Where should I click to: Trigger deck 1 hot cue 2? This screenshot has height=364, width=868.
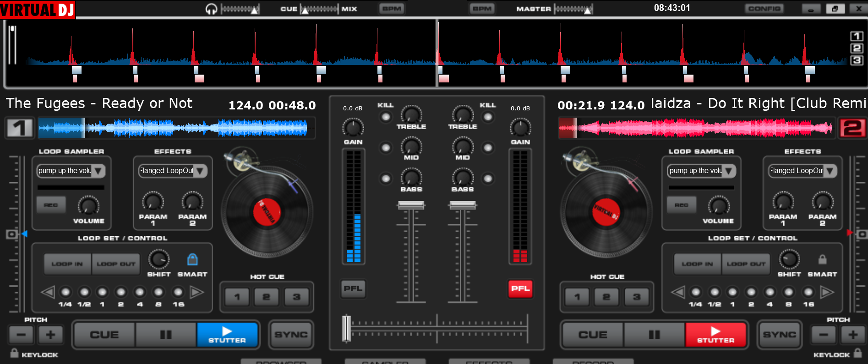coord(266,297)
